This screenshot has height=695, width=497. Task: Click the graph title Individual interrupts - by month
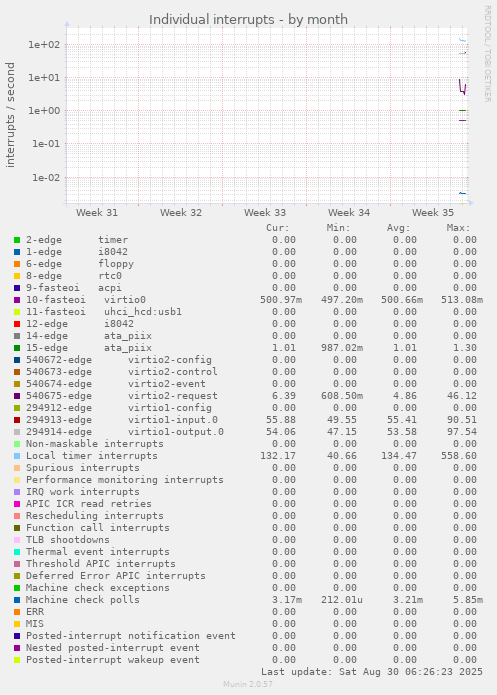coord(248,20)
